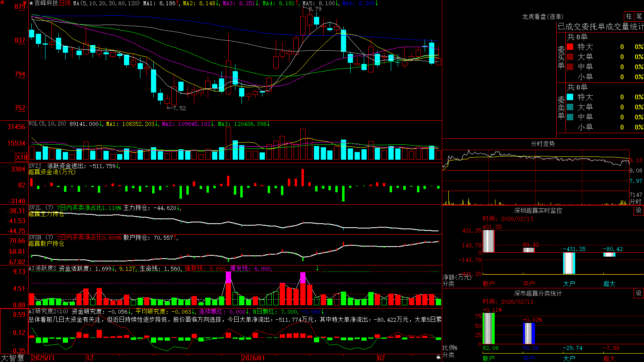This screenshot has height=362, width=644.
Task: Click the 活跃资金进出: -511.759 value
Action: point(82,166)
